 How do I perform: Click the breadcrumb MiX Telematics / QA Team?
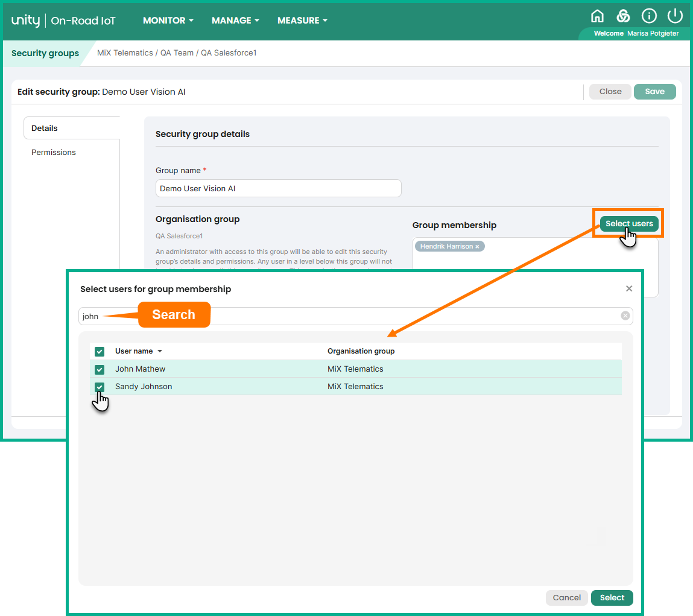click(x=145, y=52)
